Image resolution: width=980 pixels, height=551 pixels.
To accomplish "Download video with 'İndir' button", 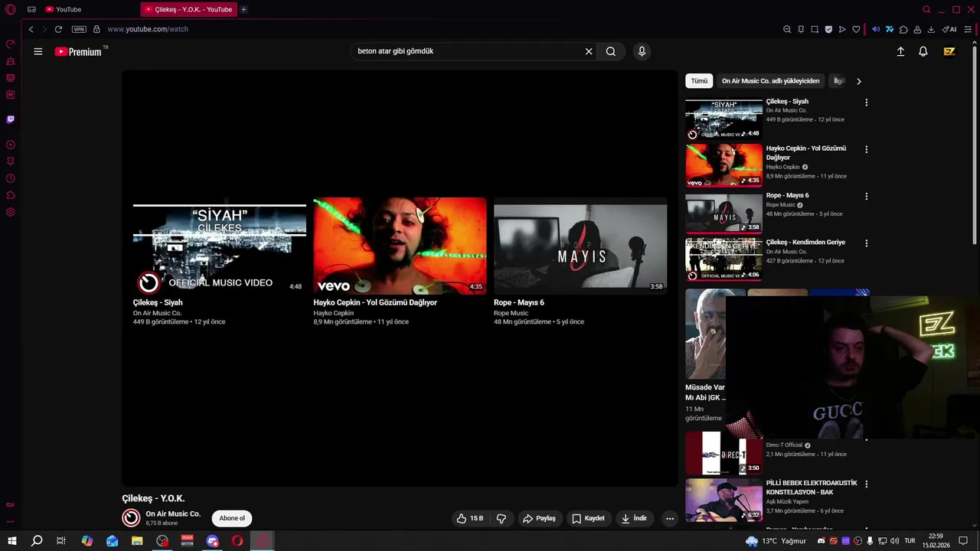I will (634, 518).
